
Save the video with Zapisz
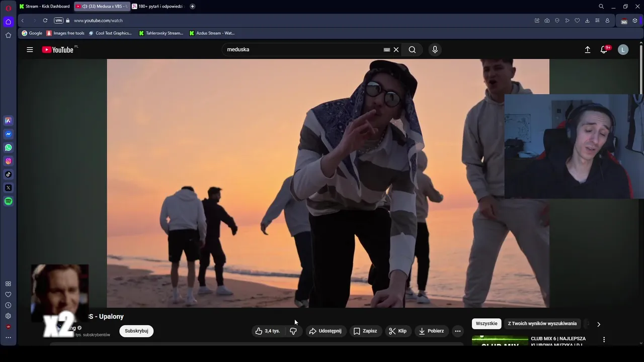(365, 331)
